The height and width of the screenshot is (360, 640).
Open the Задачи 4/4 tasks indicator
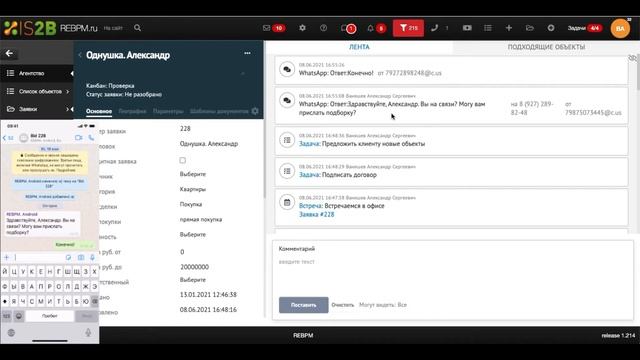point(584,28)
